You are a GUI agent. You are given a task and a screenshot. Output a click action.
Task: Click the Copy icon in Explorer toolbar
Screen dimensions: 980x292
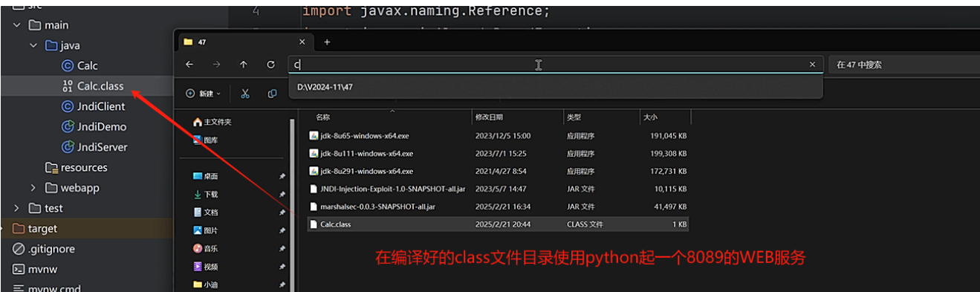pos(272,94)
